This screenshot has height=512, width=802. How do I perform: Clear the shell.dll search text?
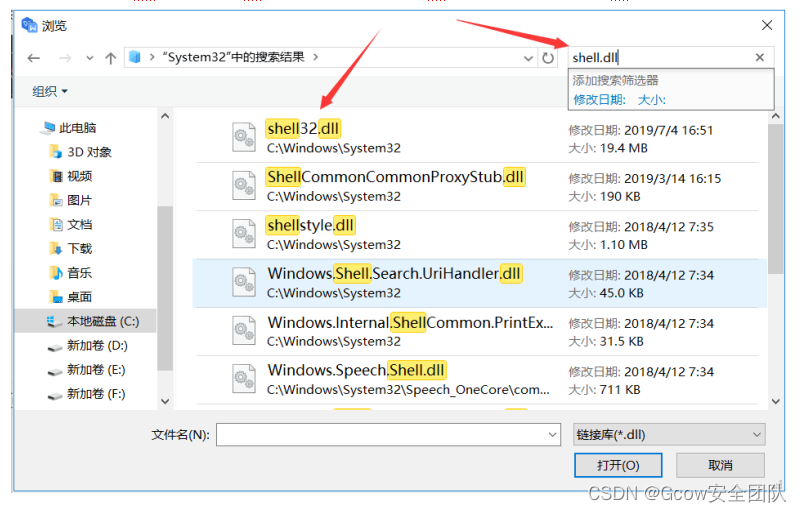[x=760, y=57]
